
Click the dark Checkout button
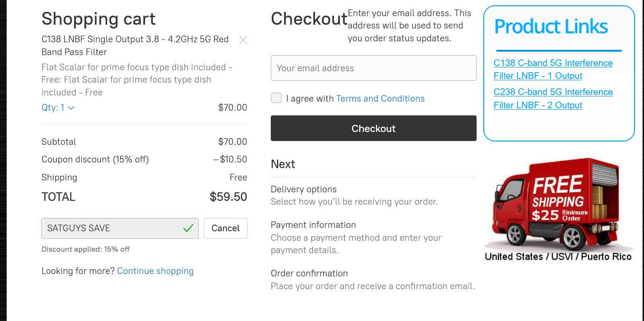coord(374,128)
